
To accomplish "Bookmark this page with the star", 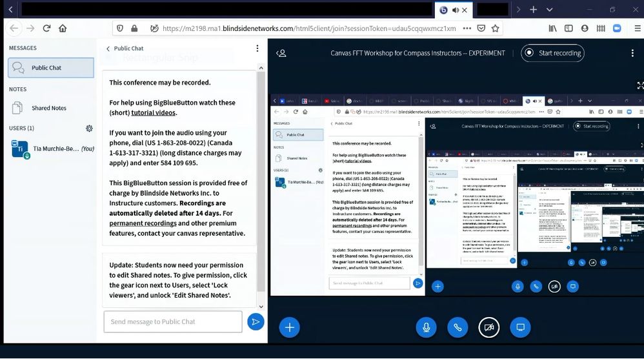I will [x=496, y=28].
